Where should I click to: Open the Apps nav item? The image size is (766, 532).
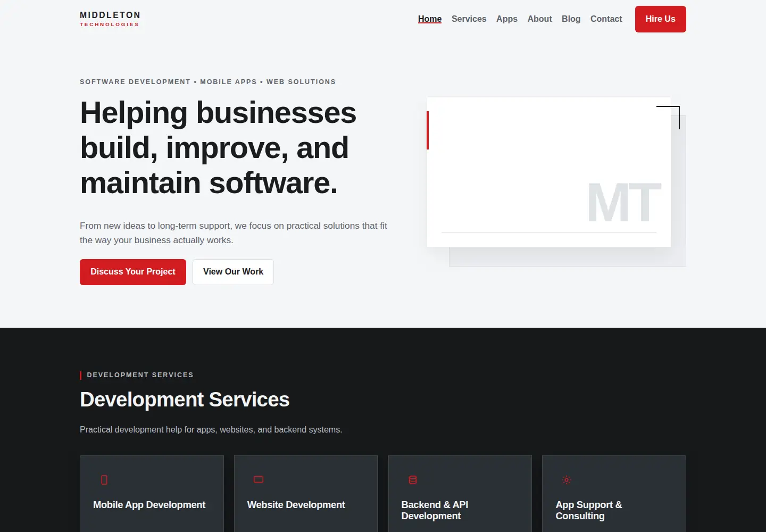point(507,19)
